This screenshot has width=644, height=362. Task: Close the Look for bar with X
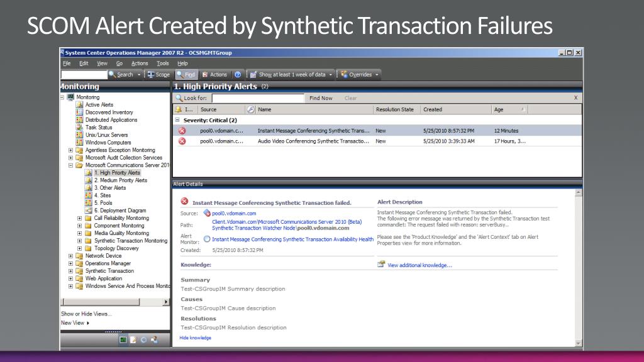(x=576, y=97)
